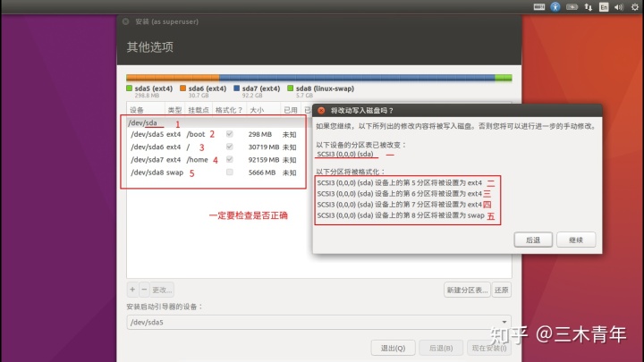Screen dimensions: 644x362
Task: Click the 格式化？ column header
Action: coord(229,110)
